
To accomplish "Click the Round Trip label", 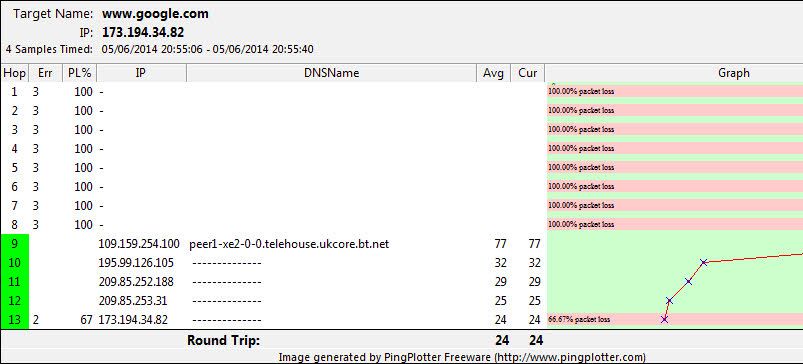I will coord(223,340).
